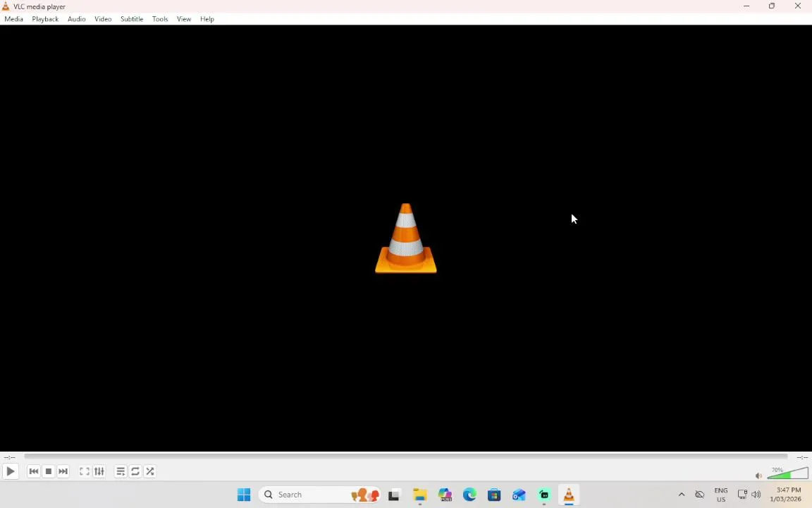
Task: Click the playback seek bar
Action: 406,456
